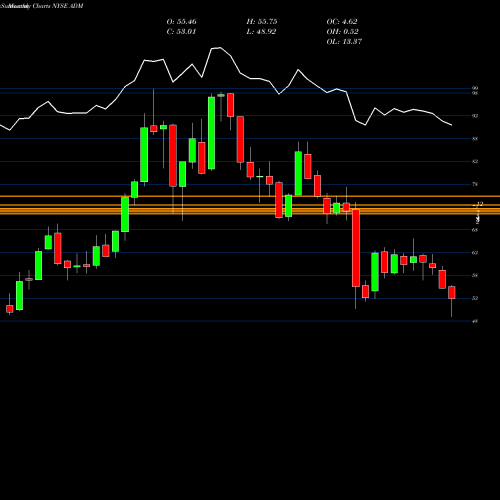500x500 pixels.
Task: Click the 68 price axis label
Action: pos(475,230)
